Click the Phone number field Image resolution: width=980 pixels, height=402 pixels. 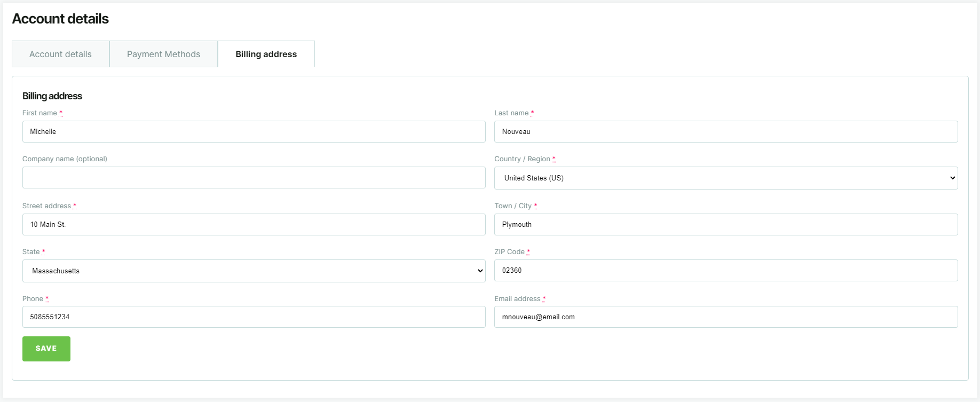pyautogui.click(x=254, y=317)
